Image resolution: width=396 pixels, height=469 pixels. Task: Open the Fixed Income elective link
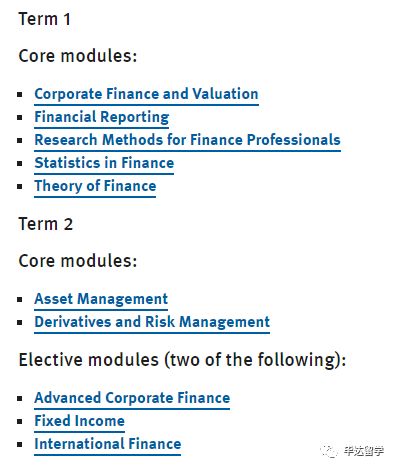[x=79, y=421]
